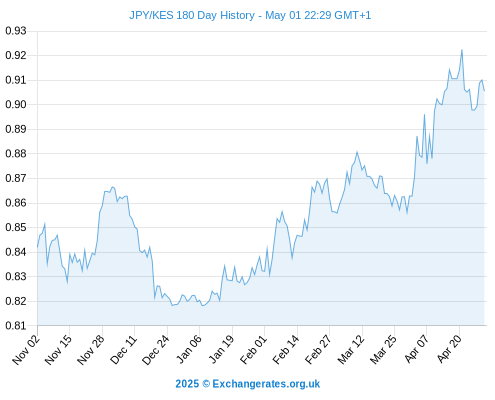Screen dimensions: 495x400
Task: Select the Mar 12 date label
Action: click(351, 350)
